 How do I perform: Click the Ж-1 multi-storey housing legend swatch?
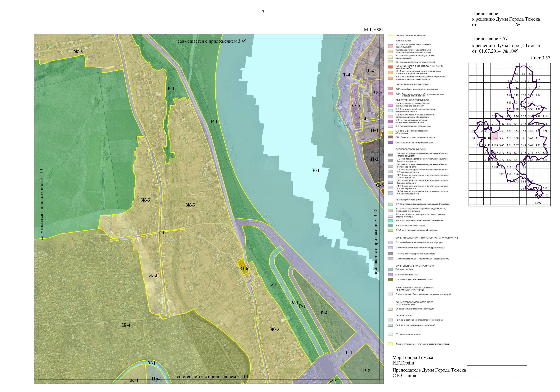390,46
